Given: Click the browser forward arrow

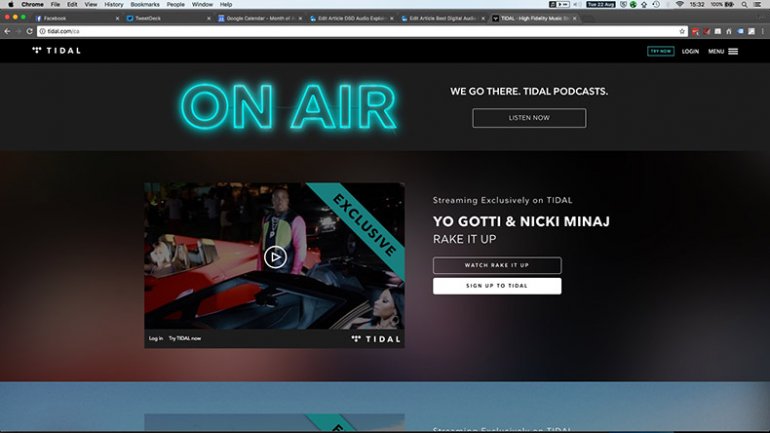Looking at the screenshot, I should pyautogui.click(x=18, y=31).
